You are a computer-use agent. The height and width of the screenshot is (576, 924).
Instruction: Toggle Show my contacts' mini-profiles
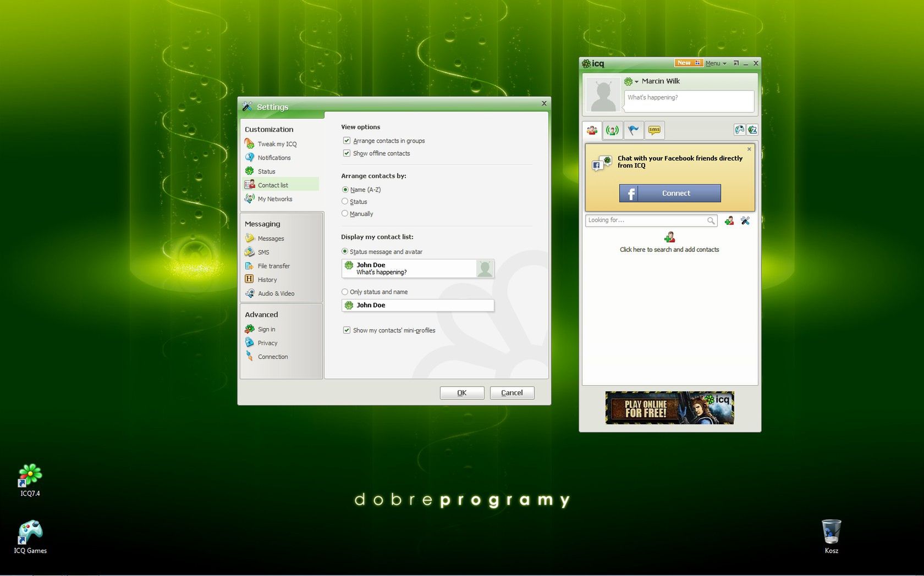(346, 330)
